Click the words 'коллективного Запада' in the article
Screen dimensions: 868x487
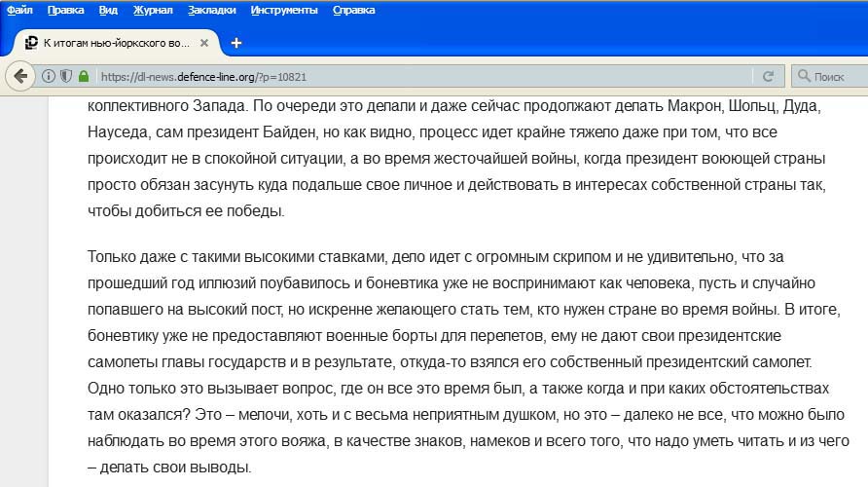click(x=166, y=105)
